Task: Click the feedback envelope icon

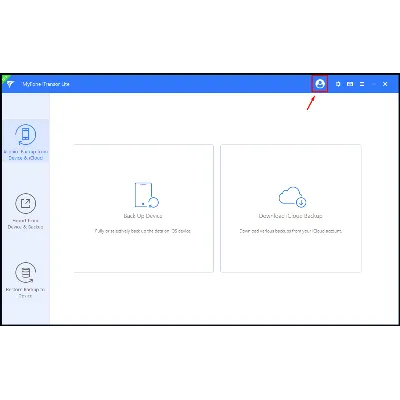Action: [350, 84]
